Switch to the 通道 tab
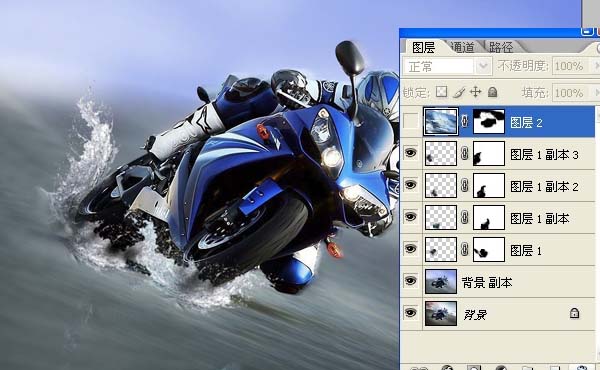This screenshot has height=370, width=600. click(463, 47)
